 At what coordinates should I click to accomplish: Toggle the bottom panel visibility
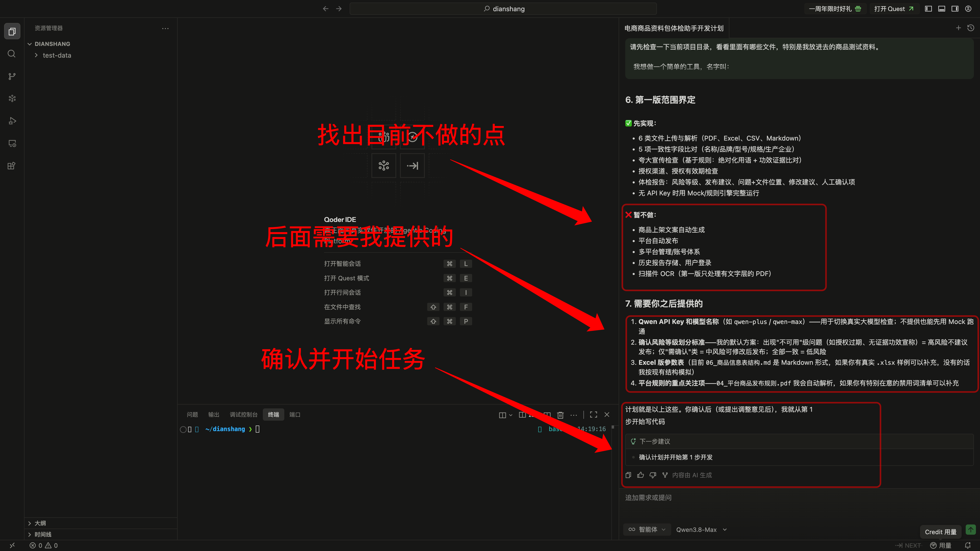pos(942,9)
